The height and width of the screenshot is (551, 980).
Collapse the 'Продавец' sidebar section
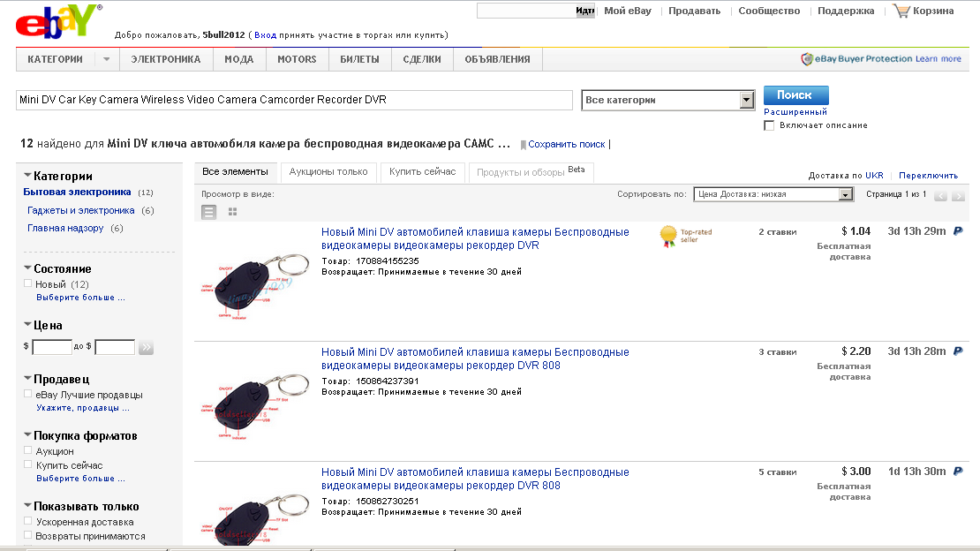pyautogui.click(x=27, y=378)
